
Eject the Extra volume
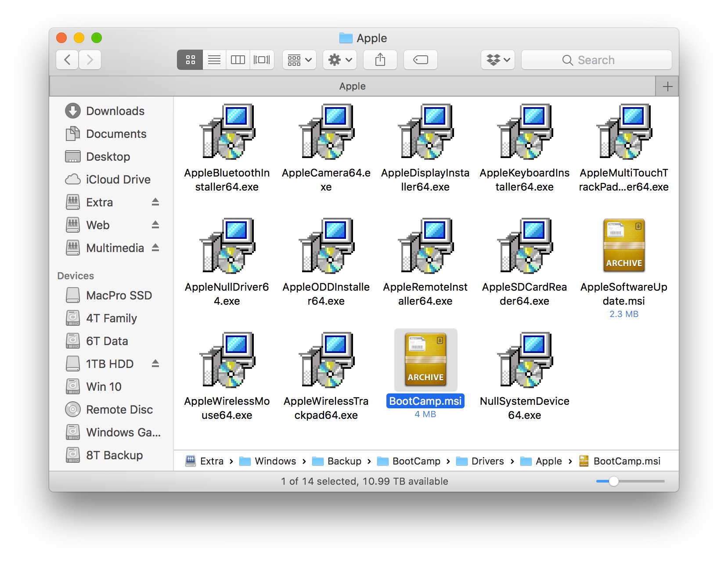click(x=155, y=202)
